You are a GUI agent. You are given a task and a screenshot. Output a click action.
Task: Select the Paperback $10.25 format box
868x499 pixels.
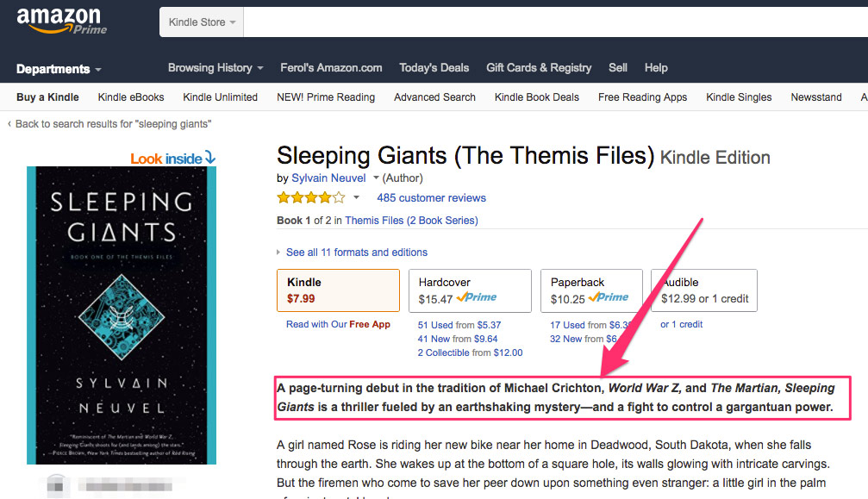click(x=591, y=290)
